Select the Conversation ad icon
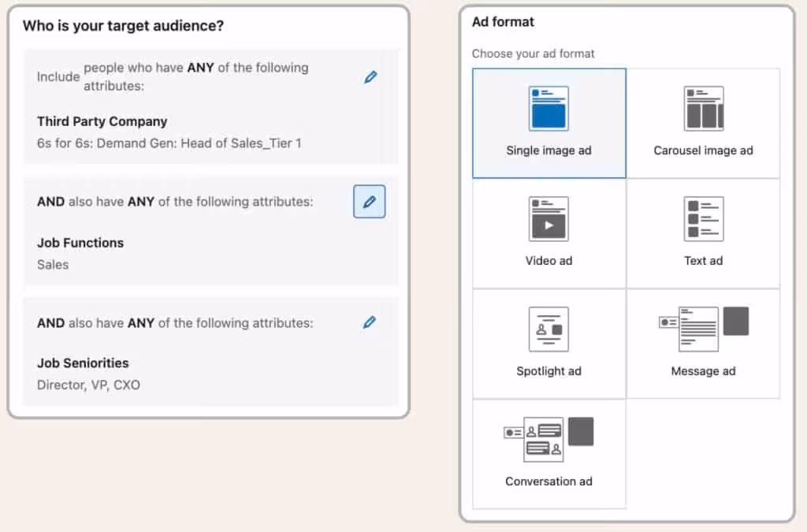 549,439
